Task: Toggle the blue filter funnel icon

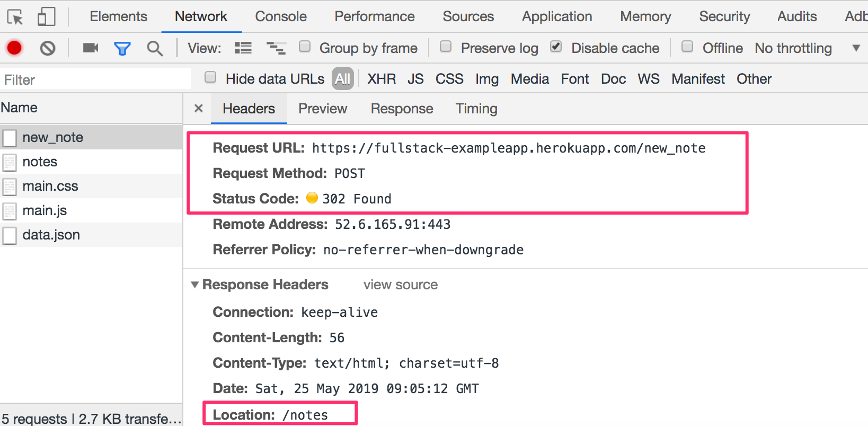Action: [122, 49]
